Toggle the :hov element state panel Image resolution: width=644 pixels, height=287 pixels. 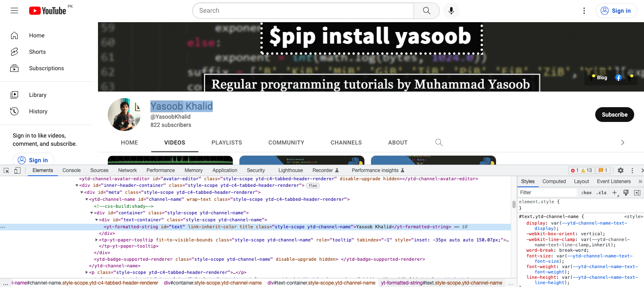tap(586, 193)
